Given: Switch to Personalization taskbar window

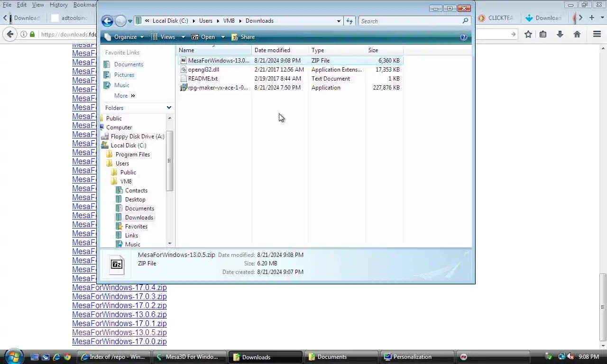Looking at the screenshot, I should pos(416,357).
